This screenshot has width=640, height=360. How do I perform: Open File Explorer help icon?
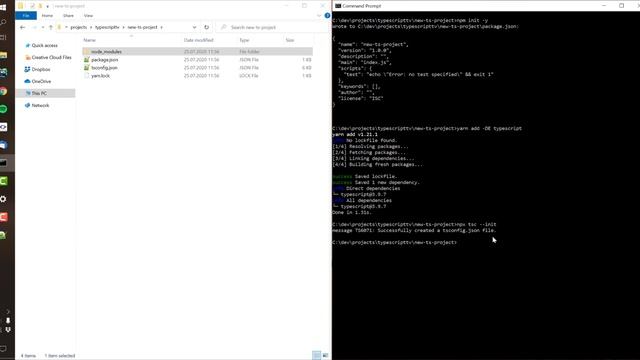[x=327, y=16]
